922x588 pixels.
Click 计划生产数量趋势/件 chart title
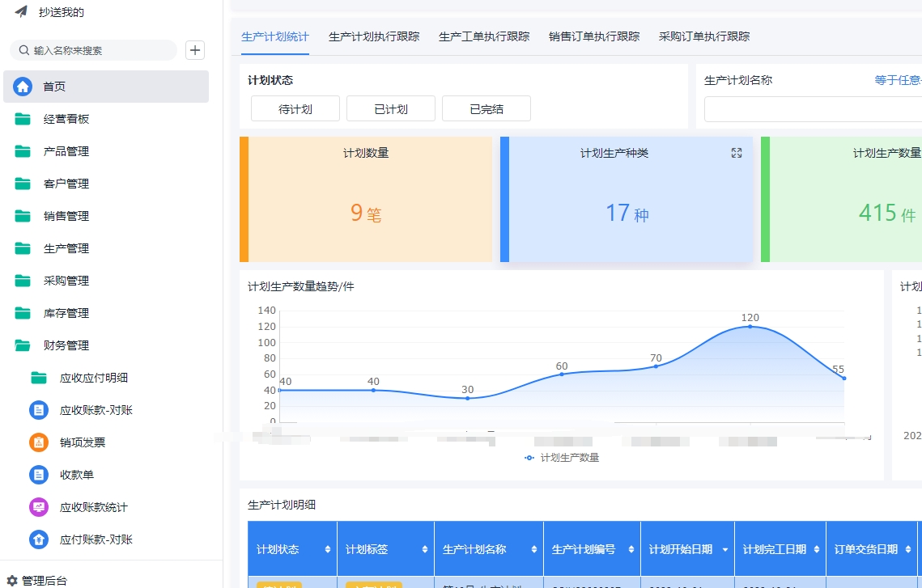[300, 286]
